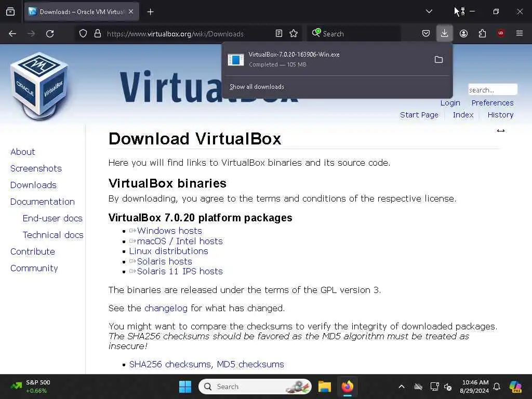Go back using the browser back arrow
This screenshot has height=399, width=532.
click(x=12, y=34)
